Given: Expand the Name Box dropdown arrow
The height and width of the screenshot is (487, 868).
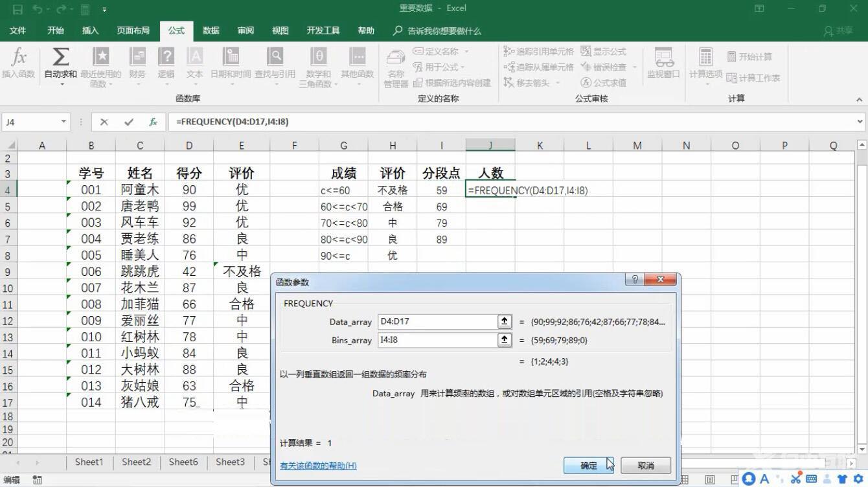Looking at the screenshot, I should coord(63,122).
